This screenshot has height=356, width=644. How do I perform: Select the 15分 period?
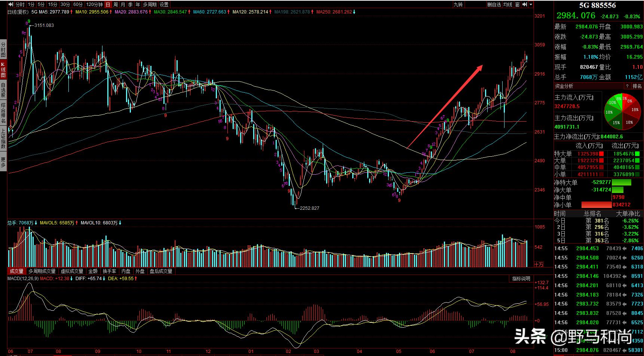pos(53,4)
